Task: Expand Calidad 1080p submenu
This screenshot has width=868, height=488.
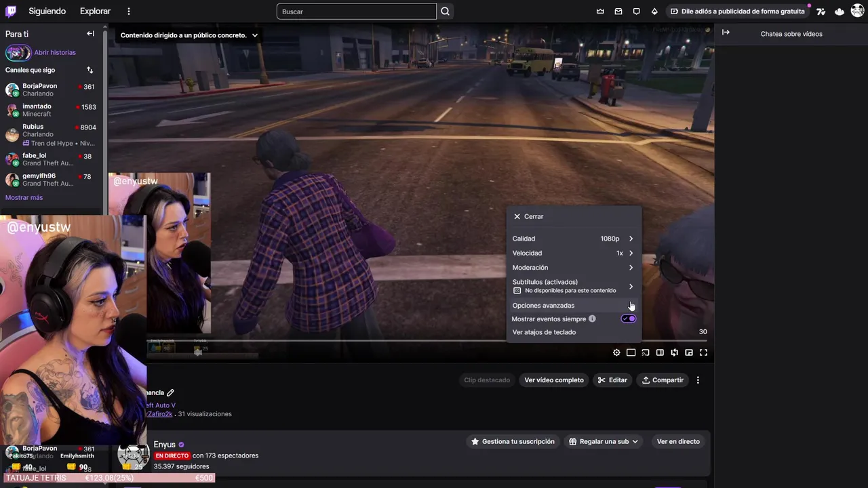Action: point(574,239)
